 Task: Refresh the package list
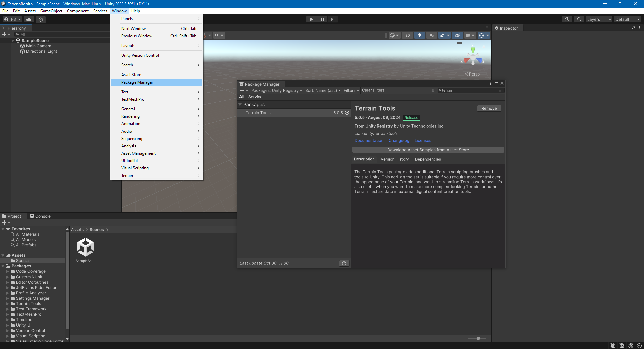pyautogui.click(x=344, y=263)
